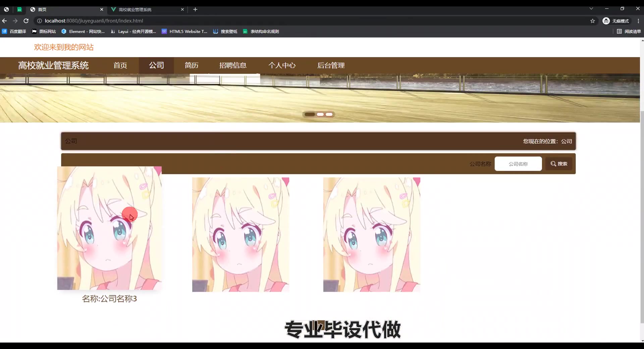Image resolution: width=644 pixels, height=349 pixels.
Task: Open 个人中心 in the navigation menu
Action: [282, 65]
